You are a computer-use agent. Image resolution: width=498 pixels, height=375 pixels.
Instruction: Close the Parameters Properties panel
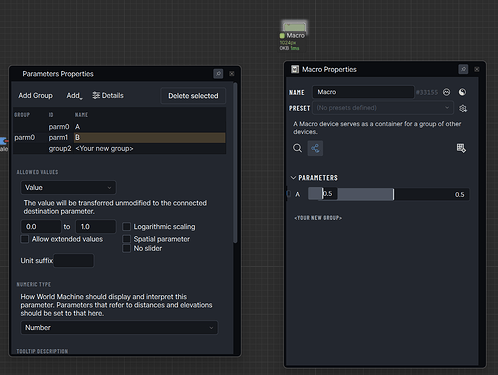tap(232, 74)
